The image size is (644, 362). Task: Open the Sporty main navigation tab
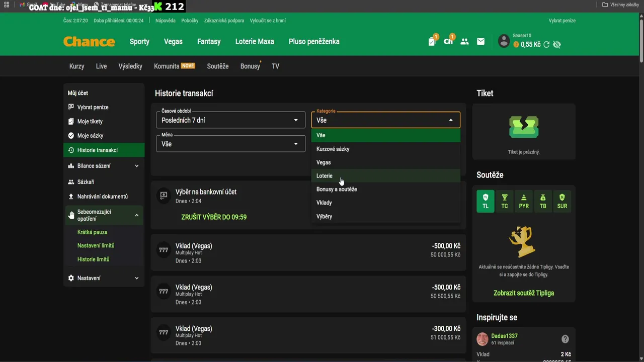pos(139,42)
